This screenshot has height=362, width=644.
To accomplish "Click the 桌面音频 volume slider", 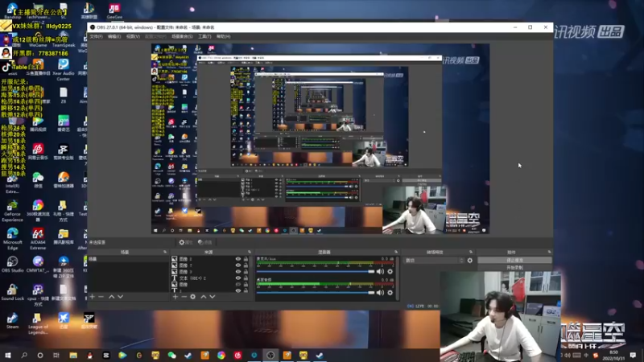I will tap(315, 293).
